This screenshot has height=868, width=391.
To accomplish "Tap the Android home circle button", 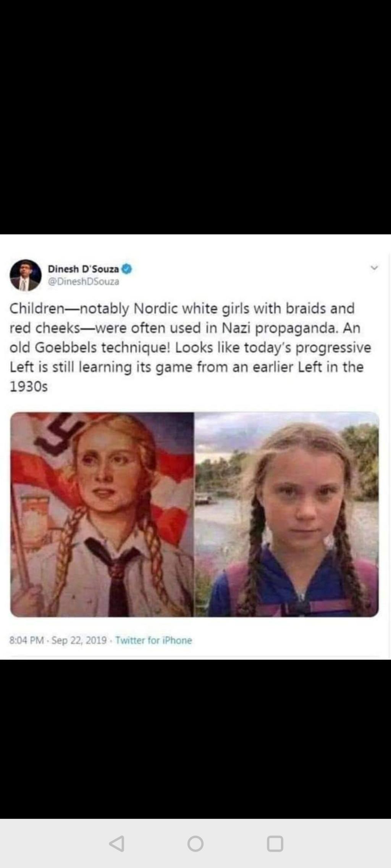I will click(195, 844).
